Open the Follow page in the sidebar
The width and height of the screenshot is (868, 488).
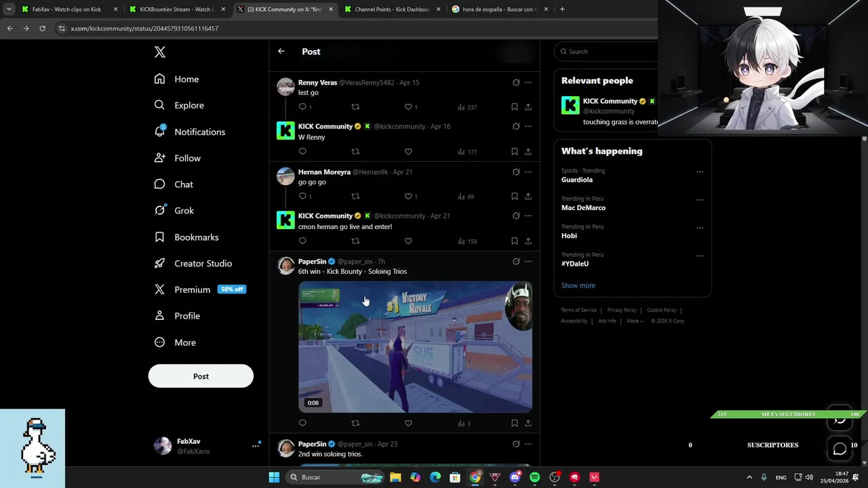coord(177,158)
